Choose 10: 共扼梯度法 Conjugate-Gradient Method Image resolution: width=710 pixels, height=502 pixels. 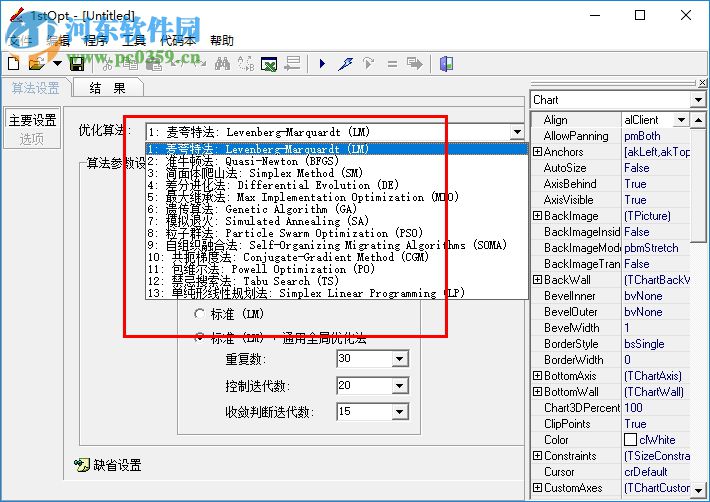click(336, 257)
